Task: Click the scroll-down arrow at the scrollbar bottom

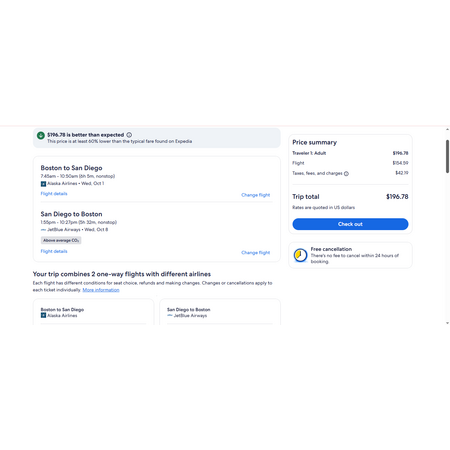Action: [447, 323]
